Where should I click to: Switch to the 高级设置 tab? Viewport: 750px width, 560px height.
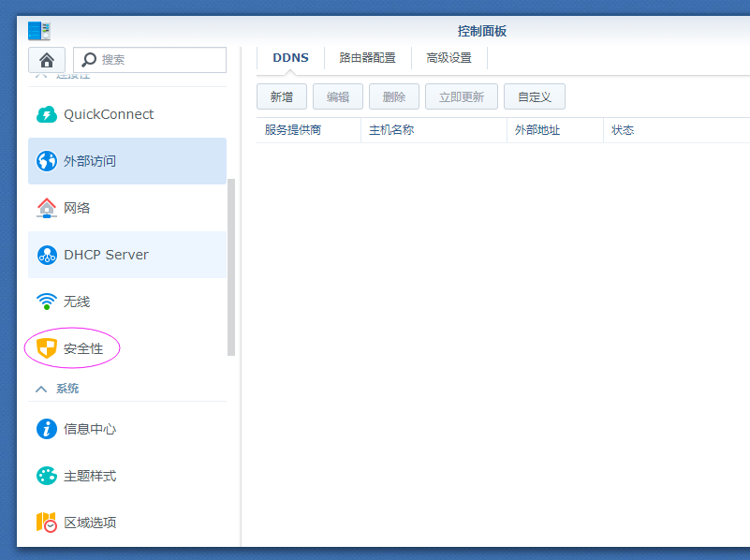coord(449,58)
